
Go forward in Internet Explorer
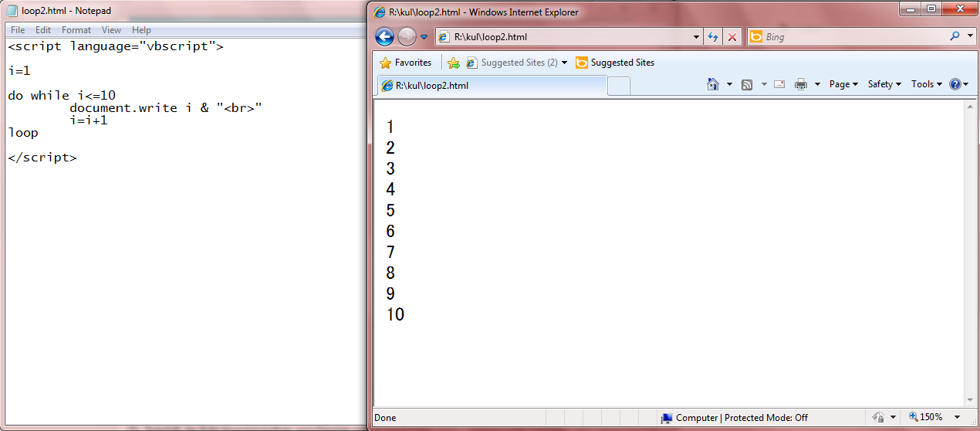[x=407, y=36]
